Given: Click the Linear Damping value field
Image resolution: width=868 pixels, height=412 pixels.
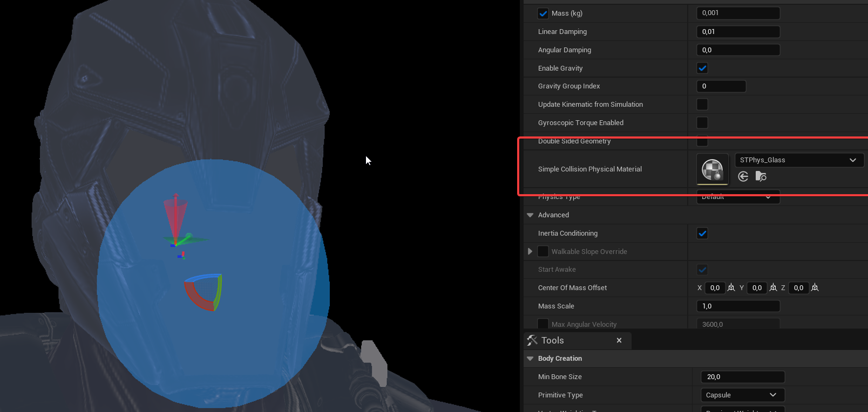Looking at the screenshot, I should pos(737,32).
